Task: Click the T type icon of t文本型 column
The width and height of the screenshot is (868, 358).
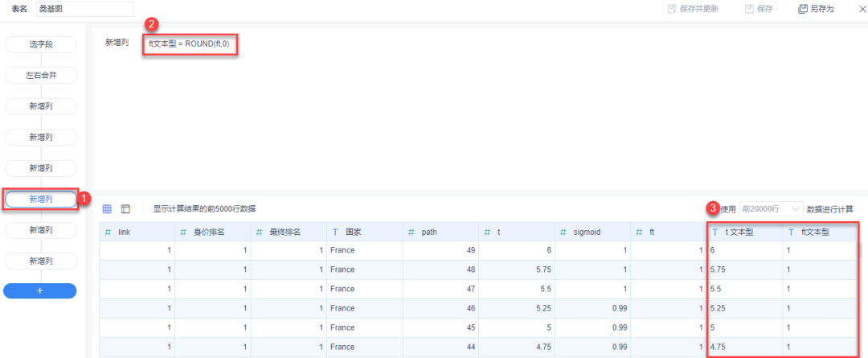Action: tap(715, 232)
